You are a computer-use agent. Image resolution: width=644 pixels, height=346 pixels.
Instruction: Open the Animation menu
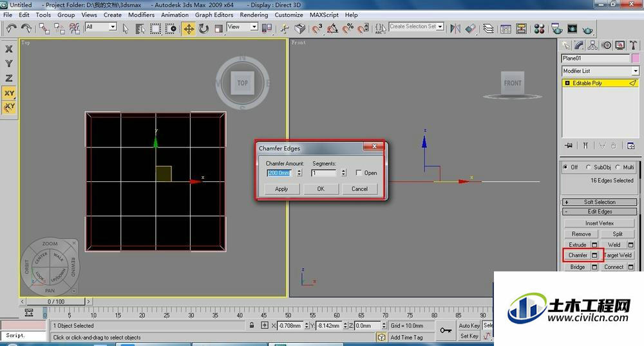click(175, 15)
